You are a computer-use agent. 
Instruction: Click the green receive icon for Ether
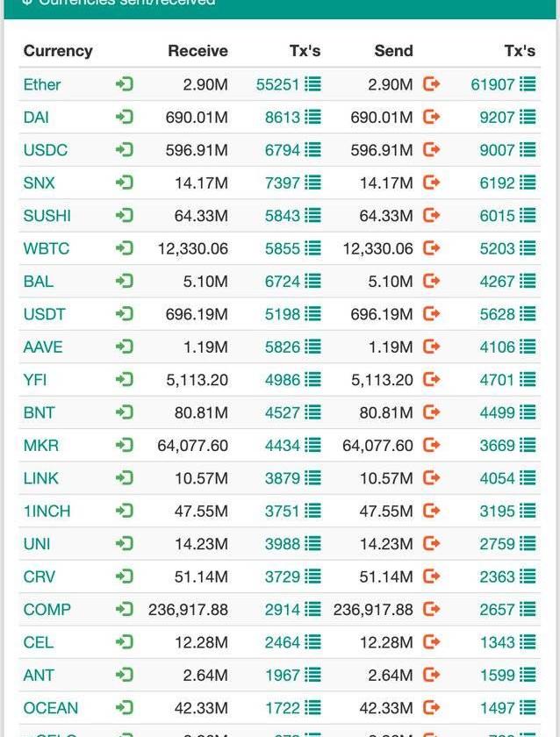125,84
